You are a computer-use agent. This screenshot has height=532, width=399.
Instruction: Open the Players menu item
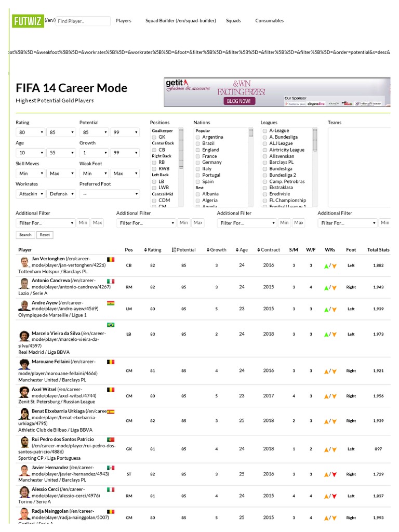pos(123,21)
